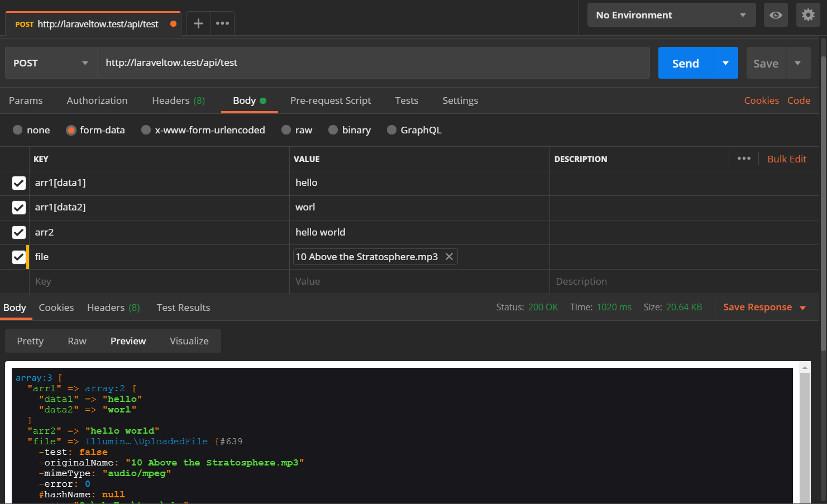Open a new request tab with plus icon

click(198, 23)
